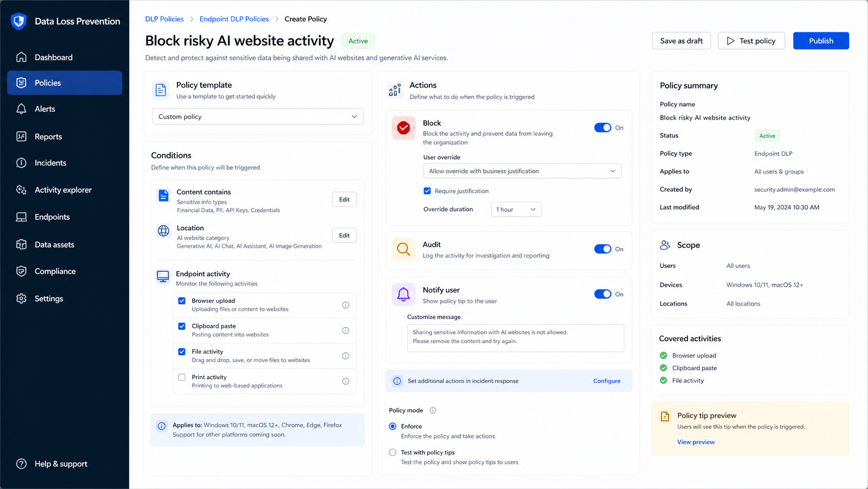
Task: Open the Custom policy template dropdown
Action: (x=258, y=116)
